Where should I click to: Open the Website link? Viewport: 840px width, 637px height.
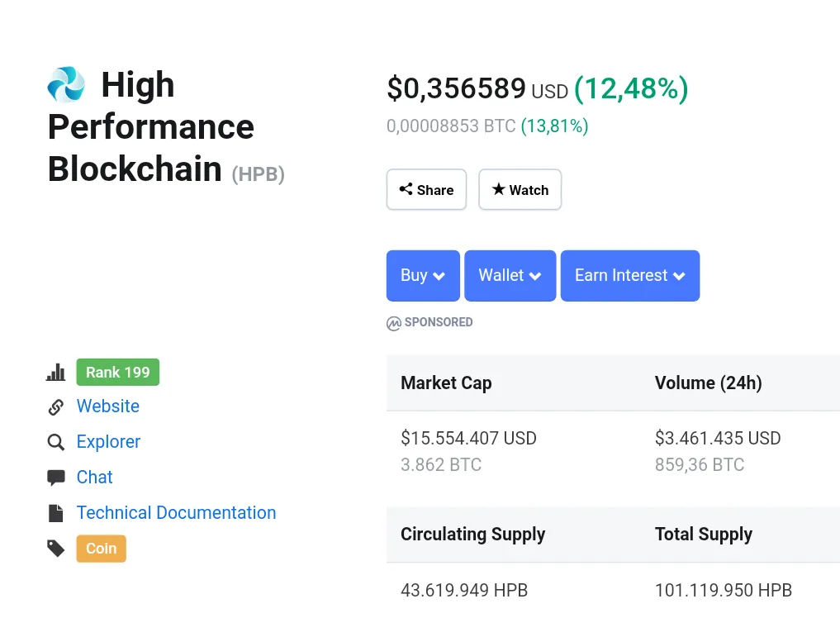tap(108, 406)
